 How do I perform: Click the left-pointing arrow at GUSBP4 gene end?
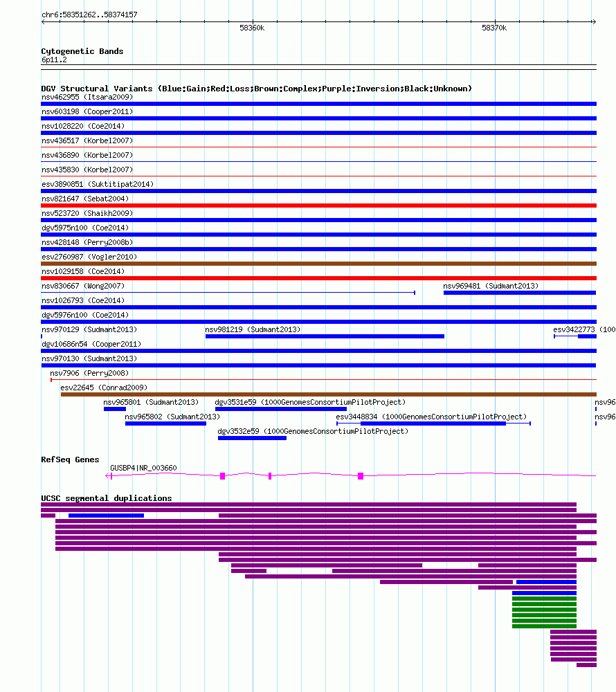109,476
